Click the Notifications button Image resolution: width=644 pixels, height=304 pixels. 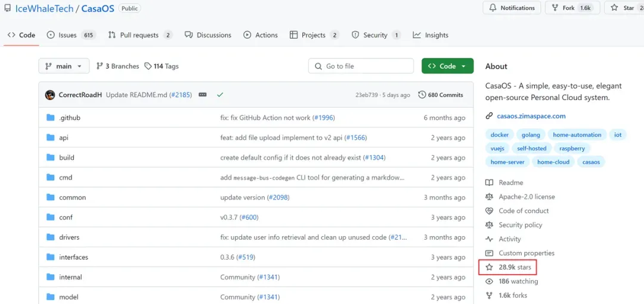pyautogui.click(x=512, y=8)
